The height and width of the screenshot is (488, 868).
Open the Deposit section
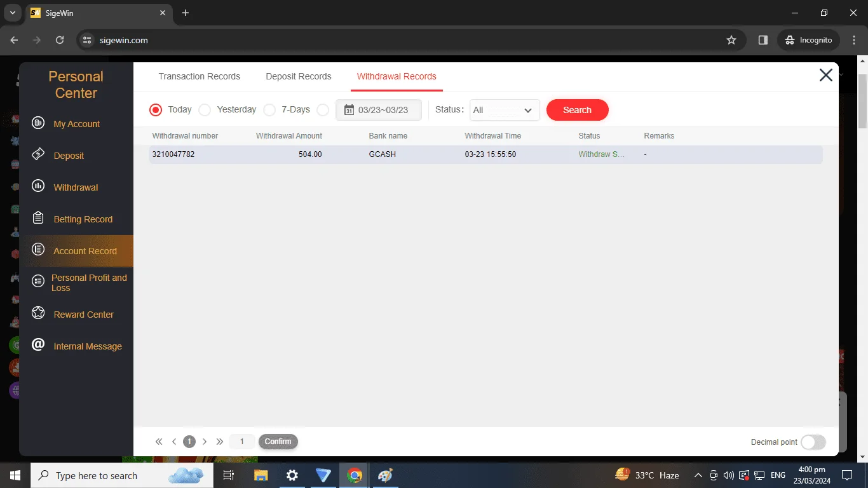pyautogui.click(x=69, y=156)
